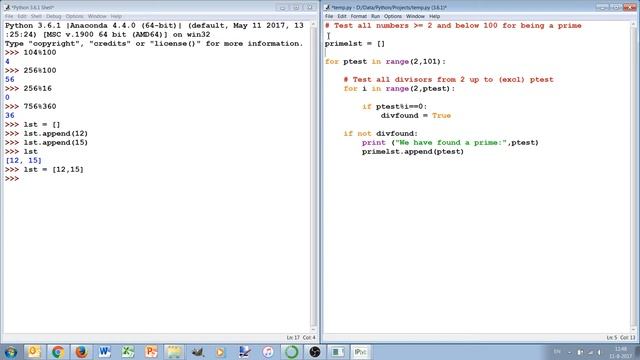
Task: Launch Google Chrome from the taskbar
Action: click(x=58, y=352)
